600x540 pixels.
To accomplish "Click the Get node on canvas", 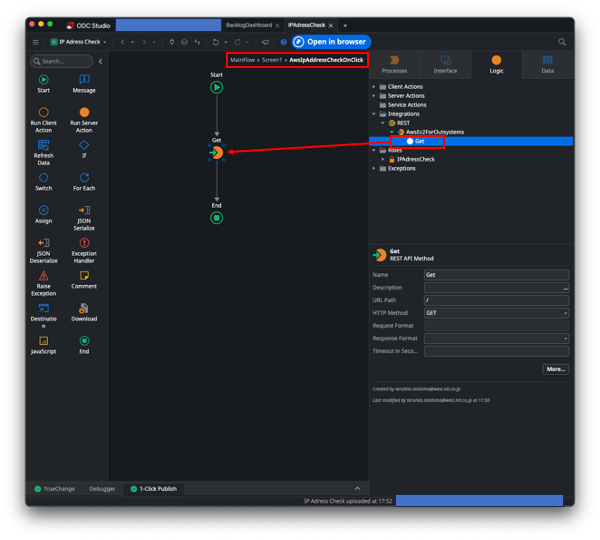I will tap(217, 153).
